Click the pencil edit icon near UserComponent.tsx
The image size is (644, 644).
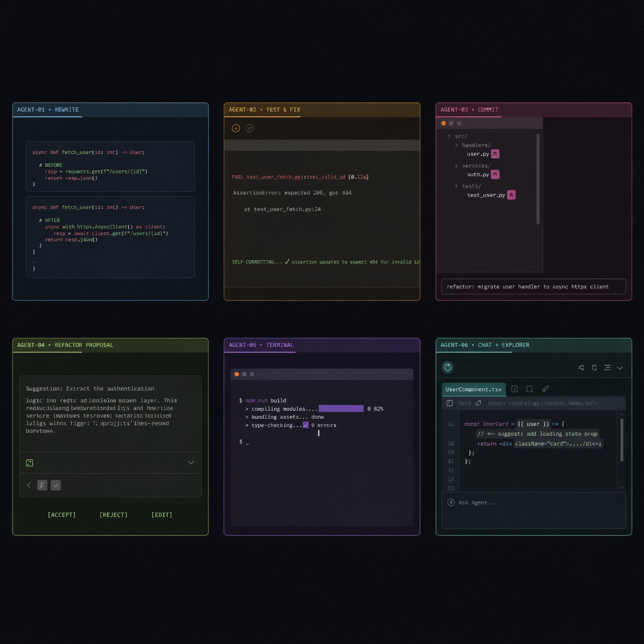pos(545,389)
